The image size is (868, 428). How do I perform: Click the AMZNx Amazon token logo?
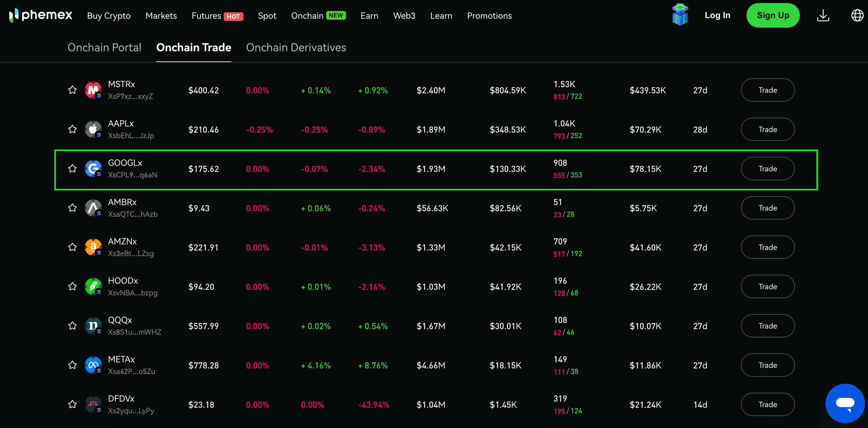tap(93, 247)
